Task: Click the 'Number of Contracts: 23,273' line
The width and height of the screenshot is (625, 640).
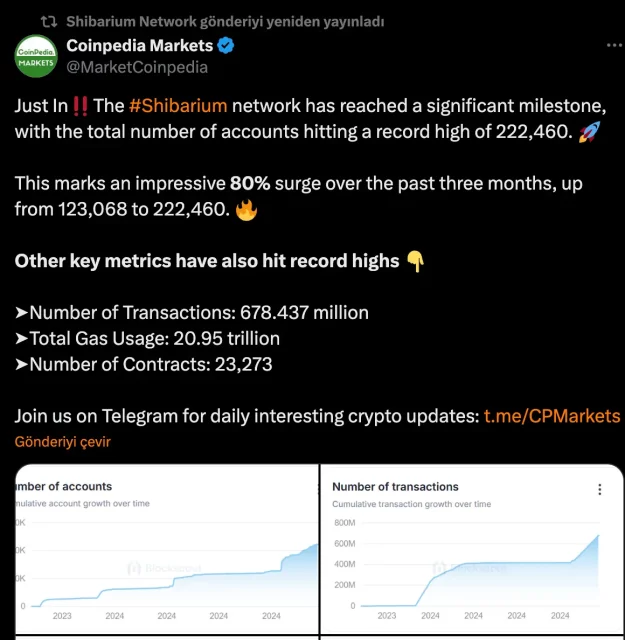Action: [143, 364]
